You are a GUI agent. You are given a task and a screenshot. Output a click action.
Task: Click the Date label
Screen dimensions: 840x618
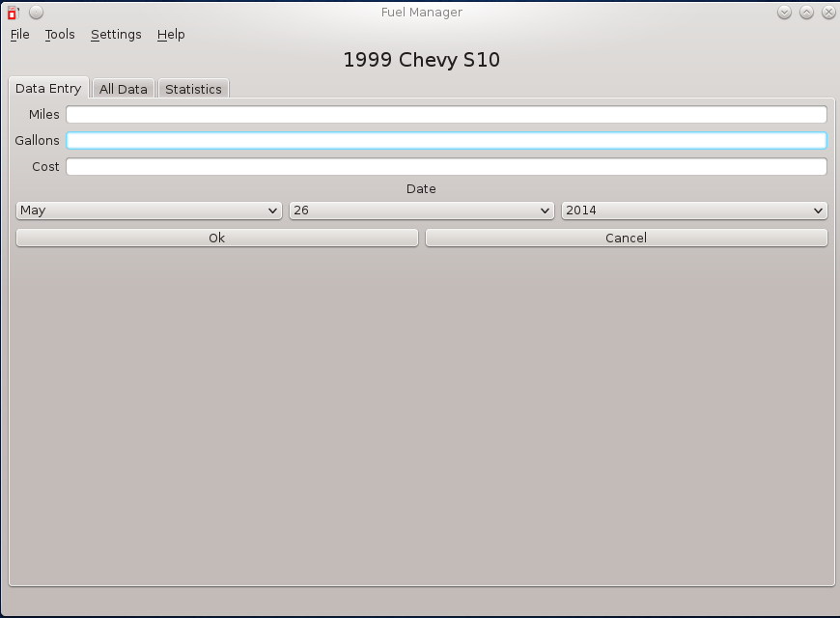pos(421,188)
